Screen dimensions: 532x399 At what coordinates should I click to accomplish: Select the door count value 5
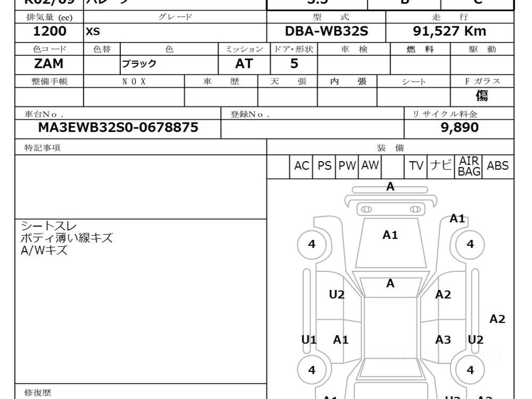[294, 64]
